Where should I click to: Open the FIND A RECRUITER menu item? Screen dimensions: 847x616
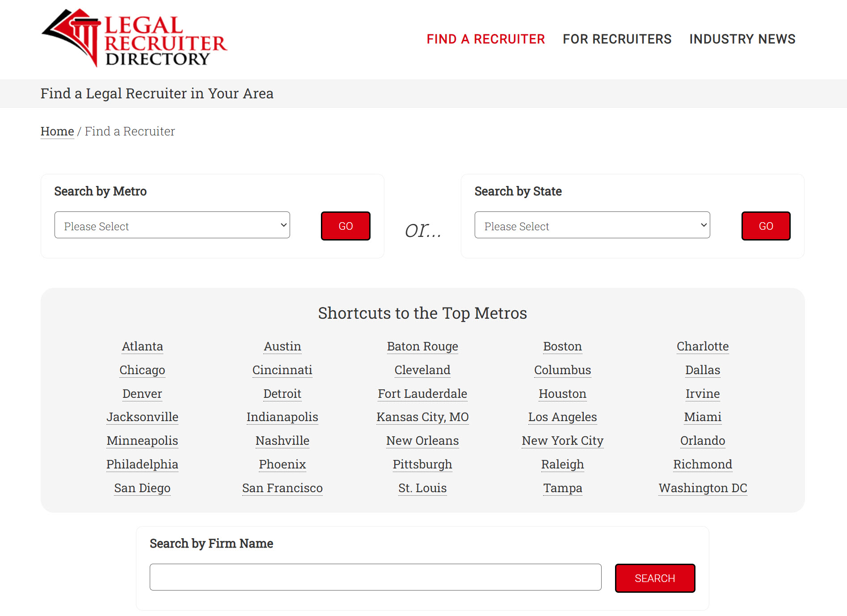[486, 39]
